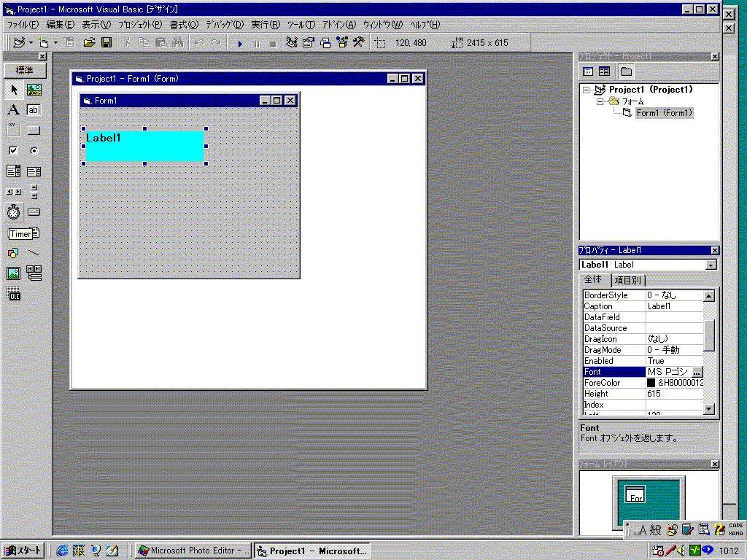Show the Form Layout window icon
The height and width of the screenshot is (560, 747).
coord(325,43)
